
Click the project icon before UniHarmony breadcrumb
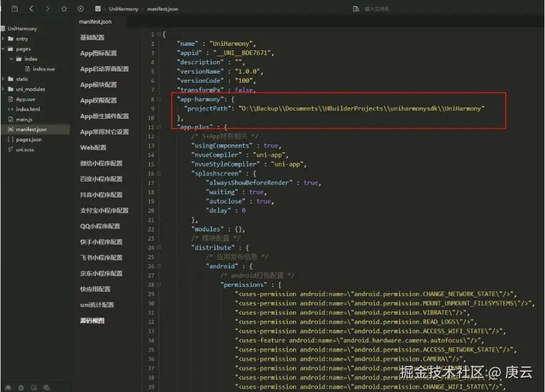click(x=98, y=8)
